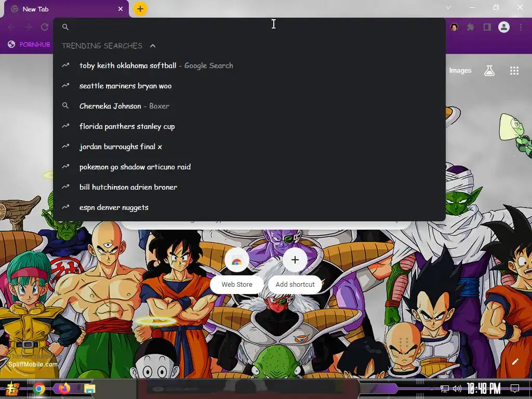Open the Chrome profile avatar
The height and width of the screenshot is (399, 532).
pos(504,27)
